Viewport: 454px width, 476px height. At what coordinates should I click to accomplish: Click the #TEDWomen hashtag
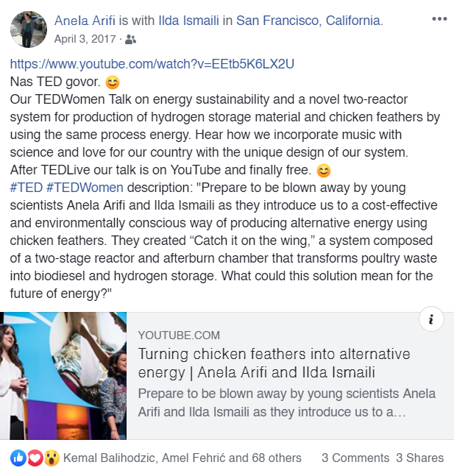[x=85, y=188]
